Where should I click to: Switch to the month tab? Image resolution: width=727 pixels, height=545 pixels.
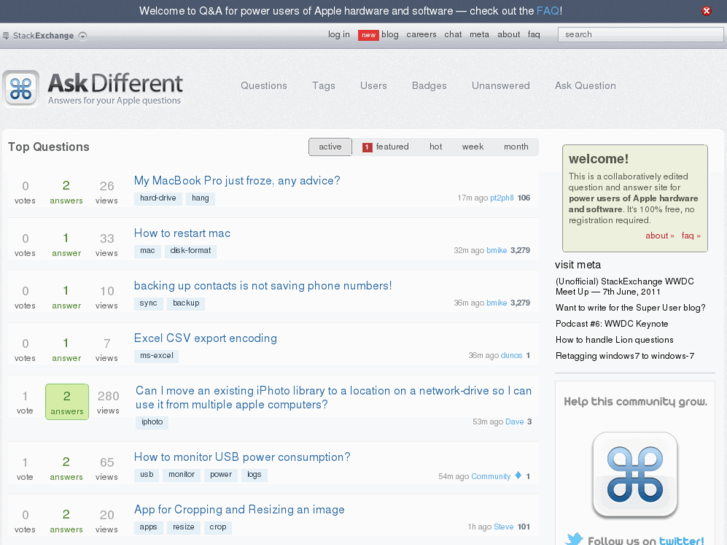(x=516, y=147)
